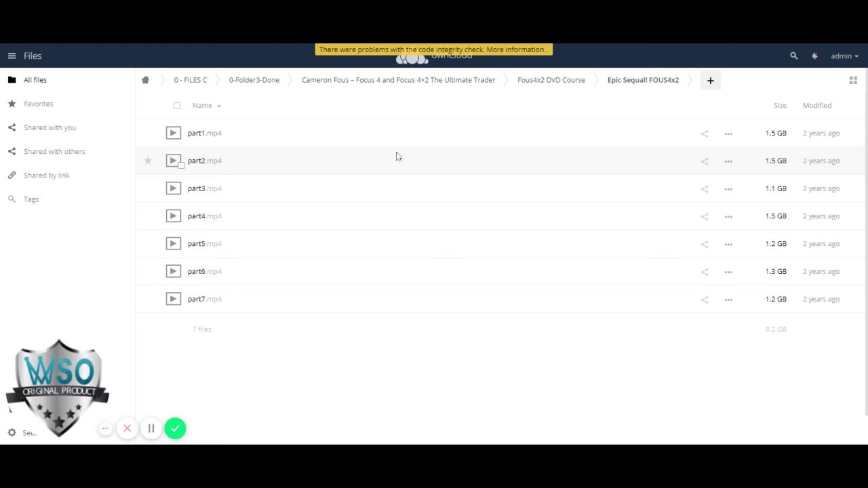Screen dimensions: 868x488
Task: Add a new file with the plus button
Action: click(710, 81)
